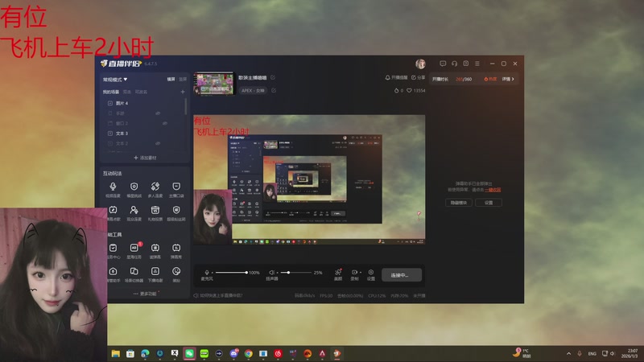Screen dimensions: 644x362
Task: Open the 超级粉丝团 fan club icon
Action: tap(176, 210)
